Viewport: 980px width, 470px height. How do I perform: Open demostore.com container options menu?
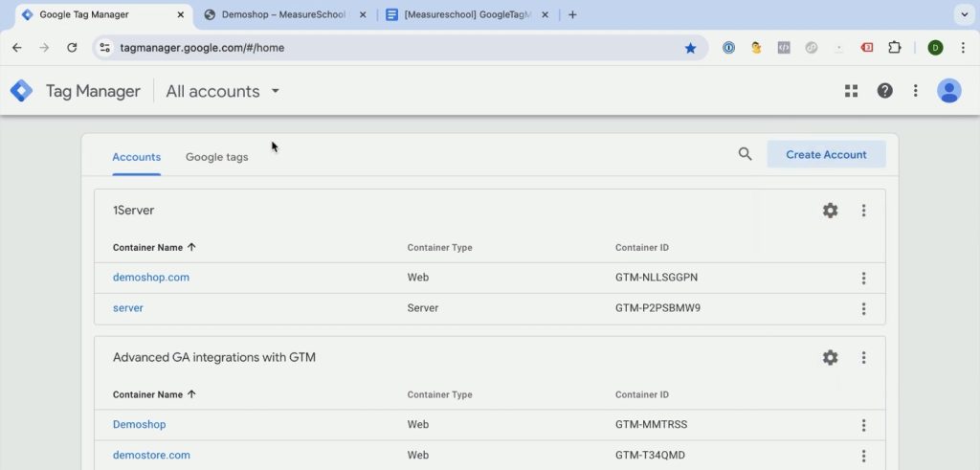[864, 456]
